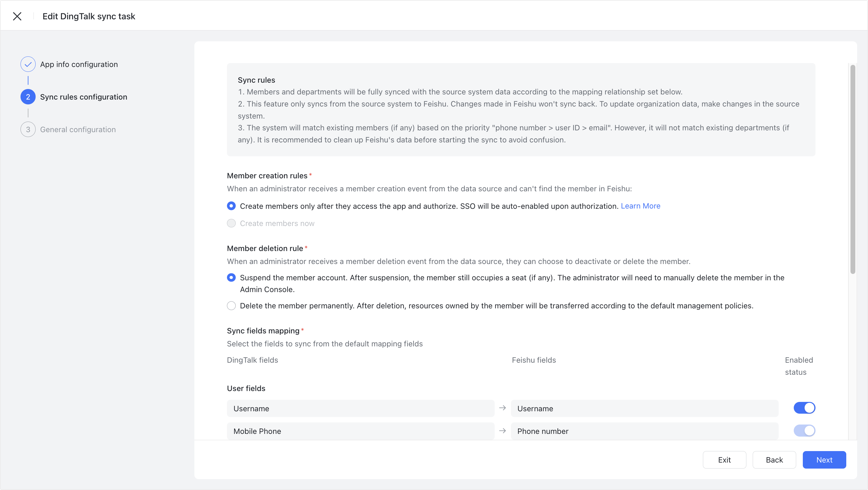Proceed with the Next button
868x490 pixels.
pyautogui.click(x=824, y=460)
